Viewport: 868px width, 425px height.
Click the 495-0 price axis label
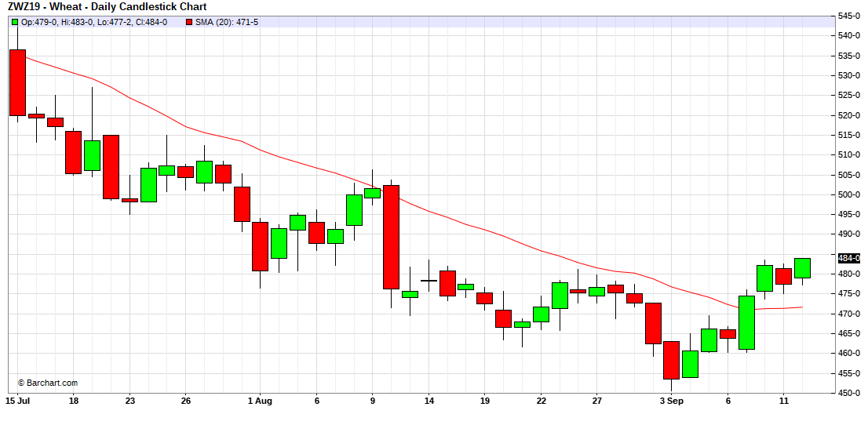click(849, 214)
